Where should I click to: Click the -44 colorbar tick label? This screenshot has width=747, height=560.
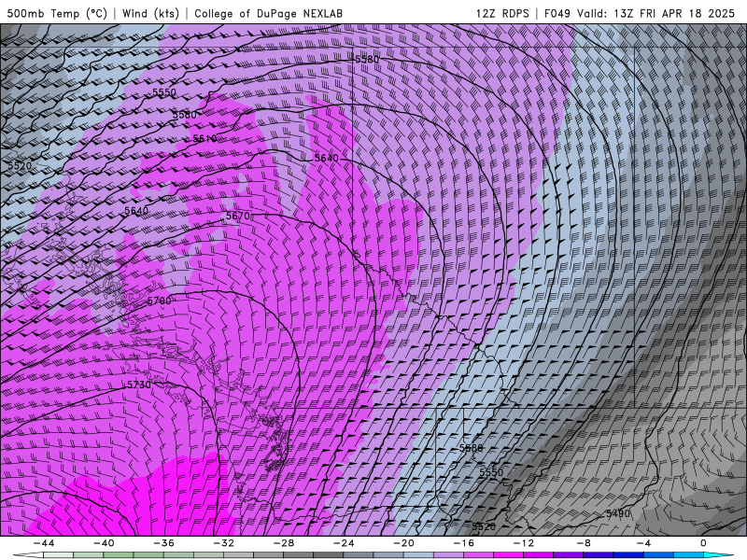pos(44,543)
